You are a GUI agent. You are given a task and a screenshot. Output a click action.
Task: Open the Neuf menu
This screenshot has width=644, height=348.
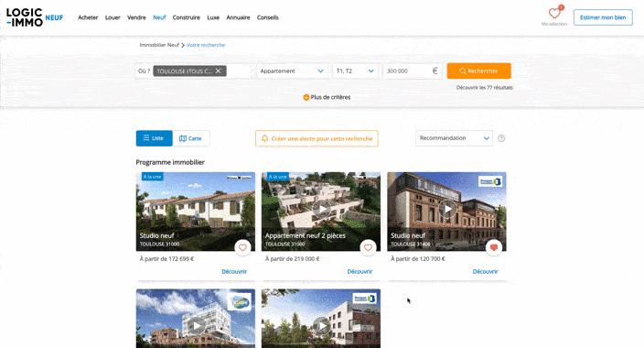pos(159,17)
